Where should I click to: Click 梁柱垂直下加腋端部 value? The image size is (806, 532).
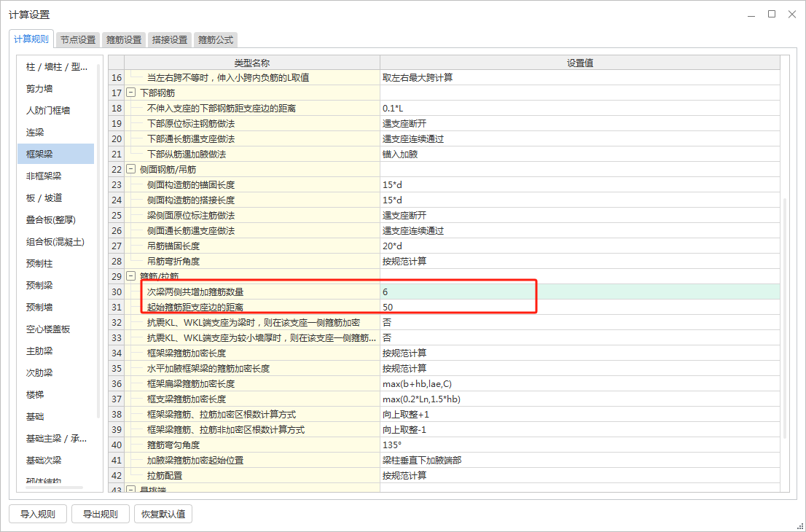tap(580, 460)
